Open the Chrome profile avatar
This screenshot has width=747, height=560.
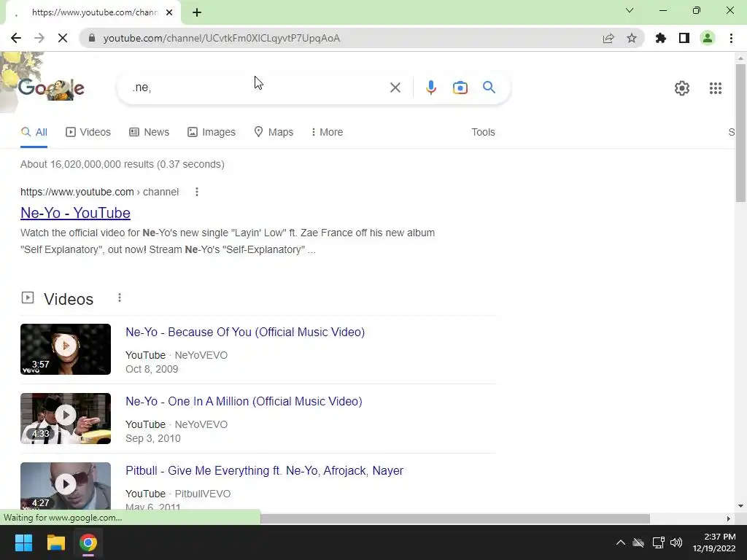708,38
